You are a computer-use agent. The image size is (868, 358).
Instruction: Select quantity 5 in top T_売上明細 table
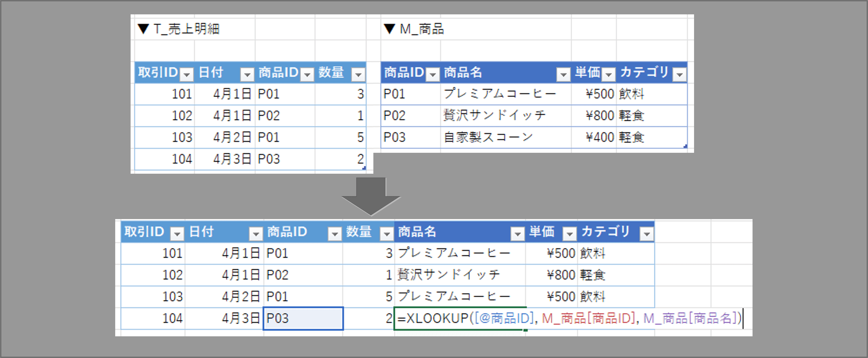click(340, 137)
